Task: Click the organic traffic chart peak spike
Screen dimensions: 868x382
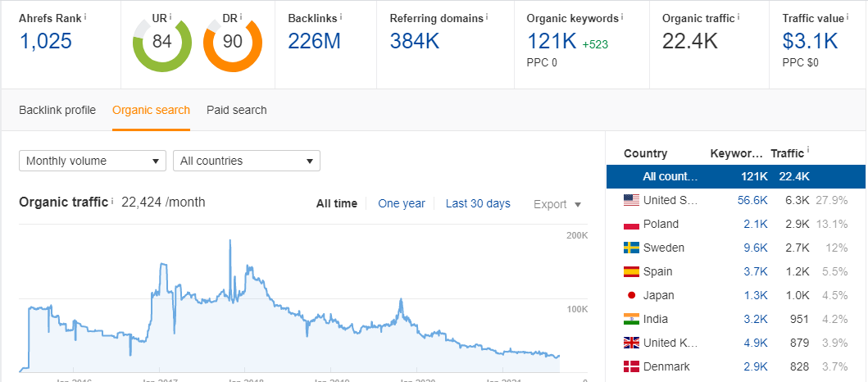Action: [x=229, y=241]
